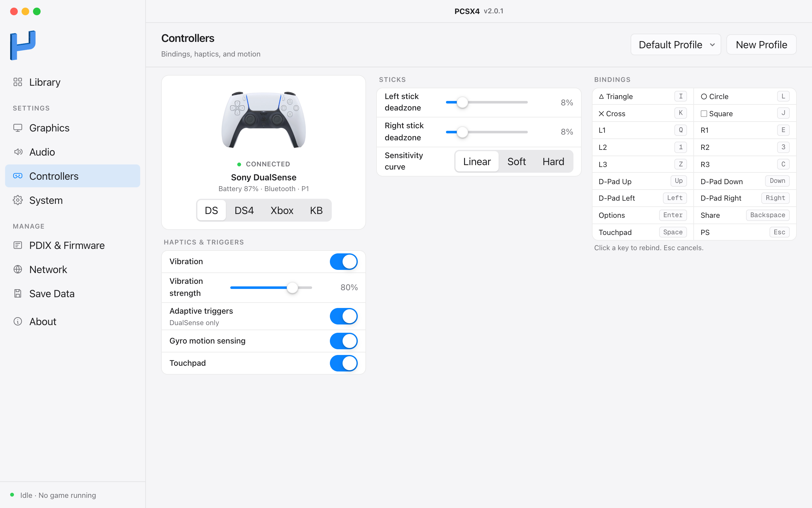Switch to DS4 controller type
Screen dimensions: 812x508
244,210
